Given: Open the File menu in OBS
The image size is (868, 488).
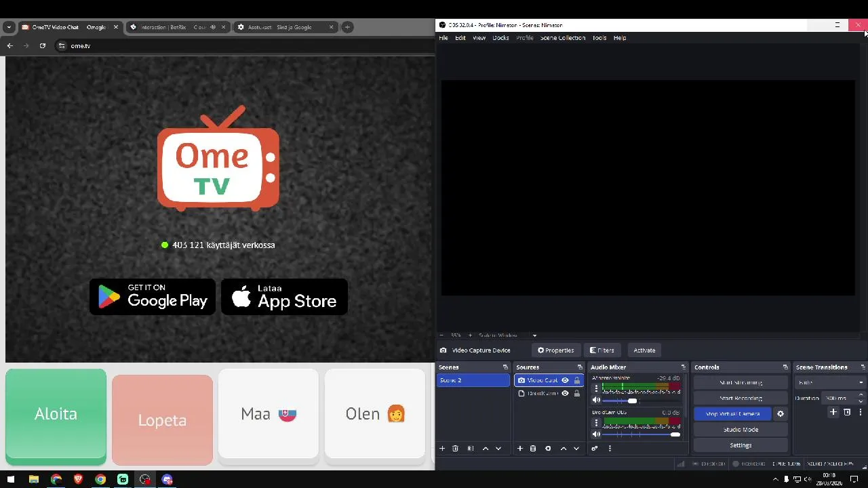Looking at the screenshot, I should pos(443,38).
